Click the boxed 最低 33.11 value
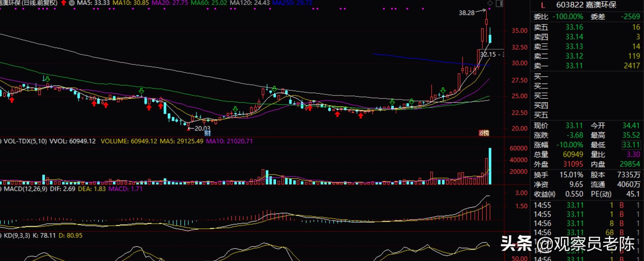The width and height of the screenshot is (644, 261). (x=631, y=145)
